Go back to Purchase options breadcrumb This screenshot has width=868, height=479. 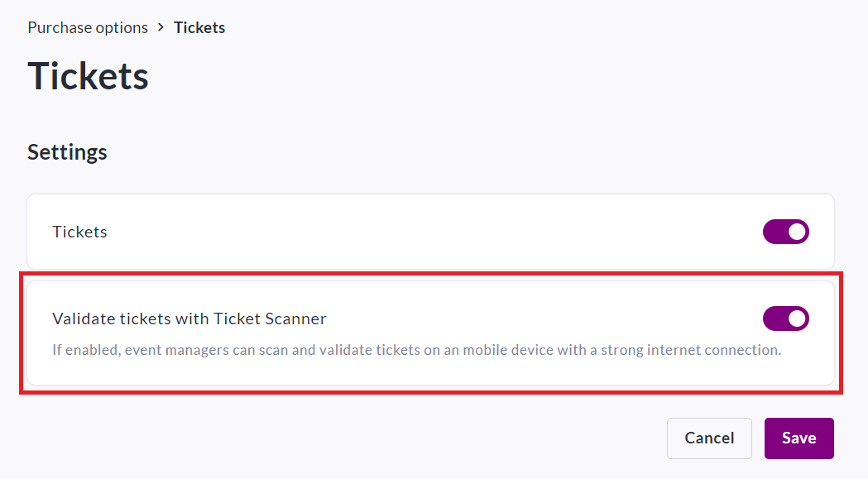click(x=88, y=27)
